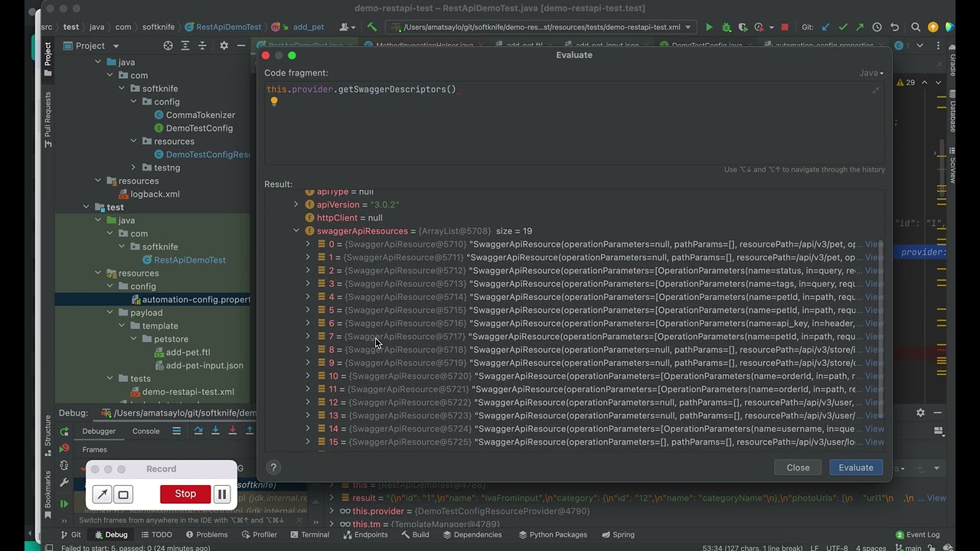Push commits with the green Git arrow
This screenshot has height=551, width=980.
tap(860, 27)
